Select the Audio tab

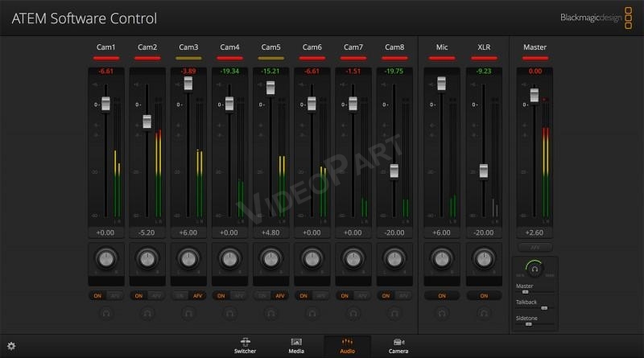click(x=348, y=346)
